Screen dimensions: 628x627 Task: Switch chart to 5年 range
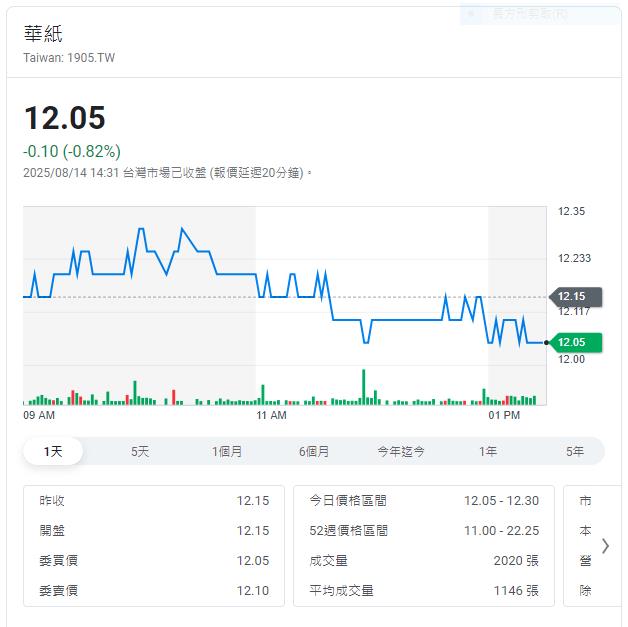click(x=575, y=451)
